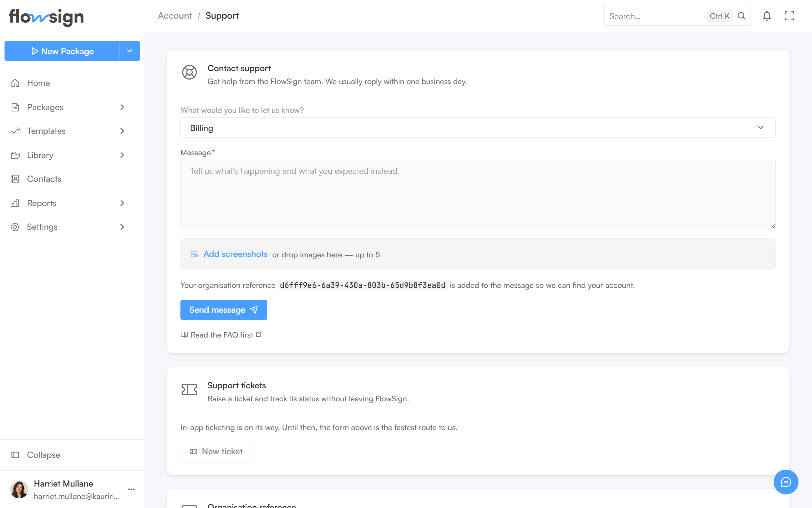Click the Reports bar chart icon
Image resolution: width=812 pixels, height=508 pixels.
tap(15, 203)
